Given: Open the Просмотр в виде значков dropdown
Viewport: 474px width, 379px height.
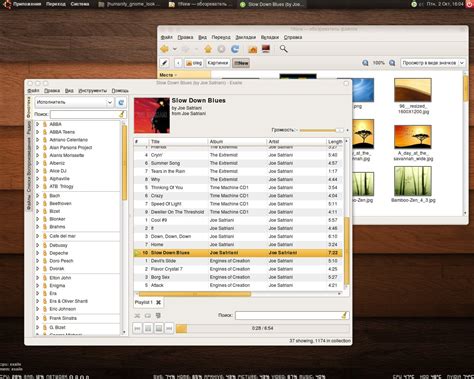Looking at the screenshot, I should tap(433, 63).
